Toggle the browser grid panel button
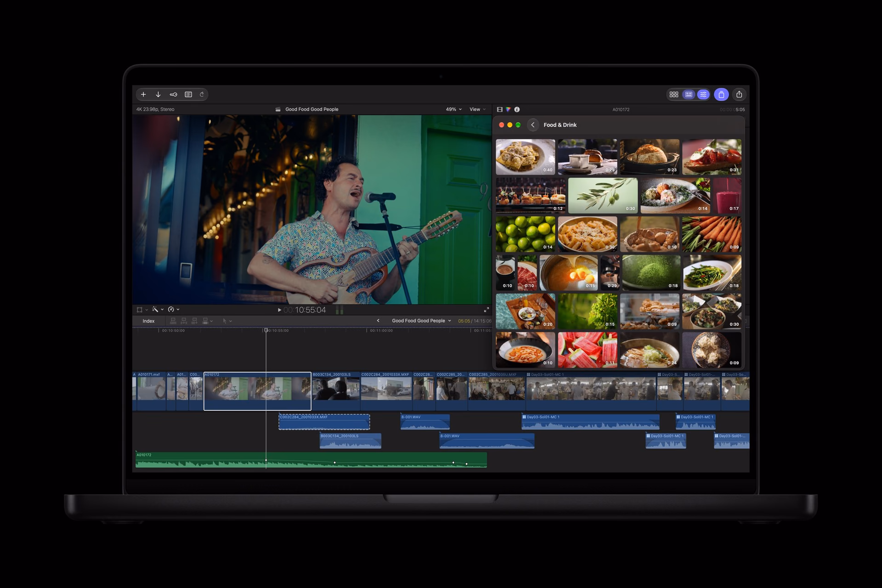The image size is (882, 588). coord(674,95)
